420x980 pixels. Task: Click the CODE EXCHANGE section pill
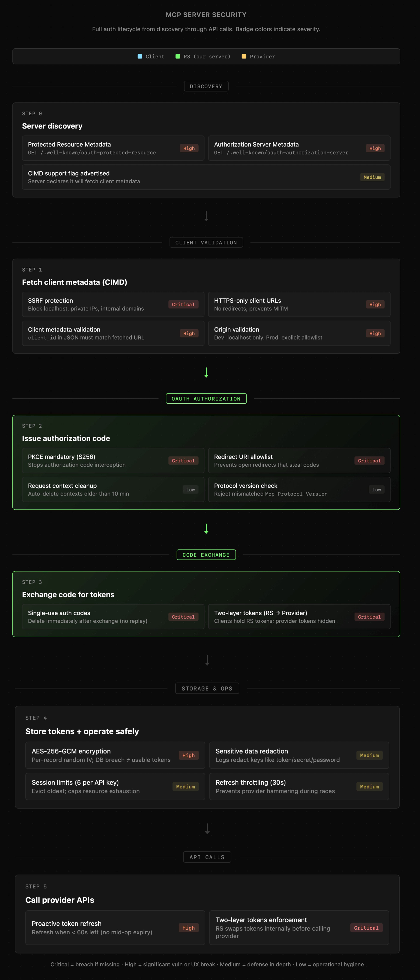tap(206, 555)
